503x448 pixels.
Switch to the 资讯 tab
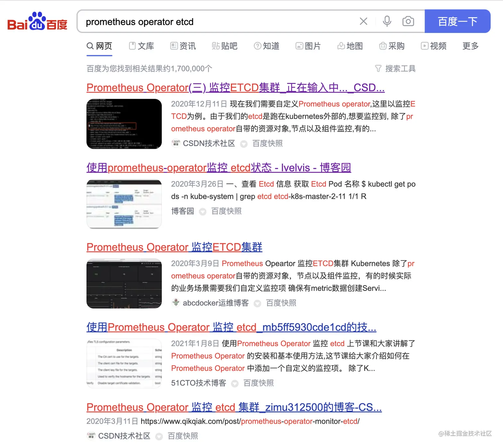183,46
